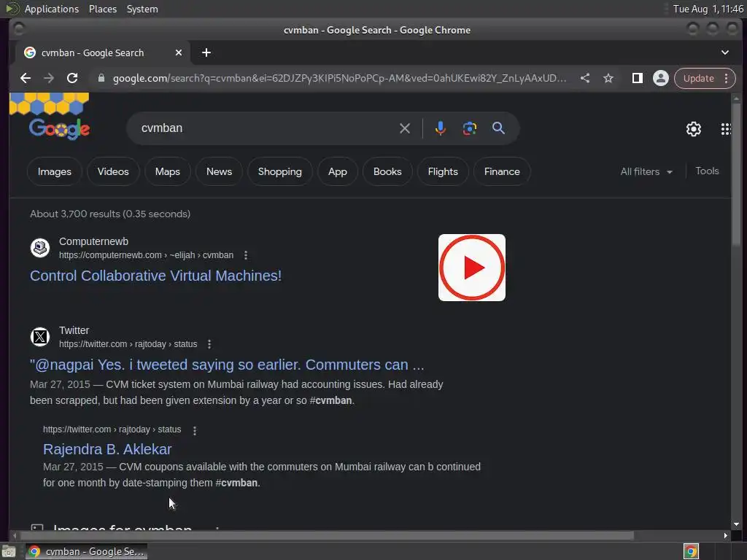747x560 pixels.
Task: Share this page via the share icon
Action: pyautogui.click(x=585, y=78)
